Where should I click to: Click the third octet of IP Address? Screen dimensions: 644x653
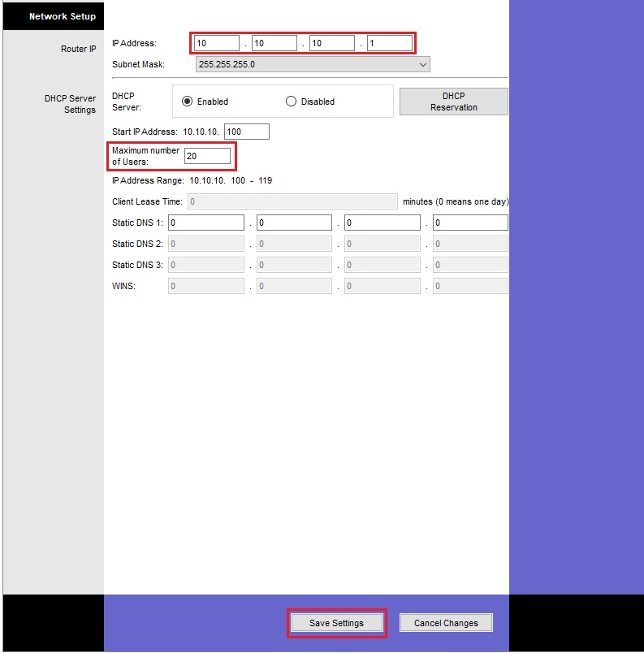[x=332, y=43]
